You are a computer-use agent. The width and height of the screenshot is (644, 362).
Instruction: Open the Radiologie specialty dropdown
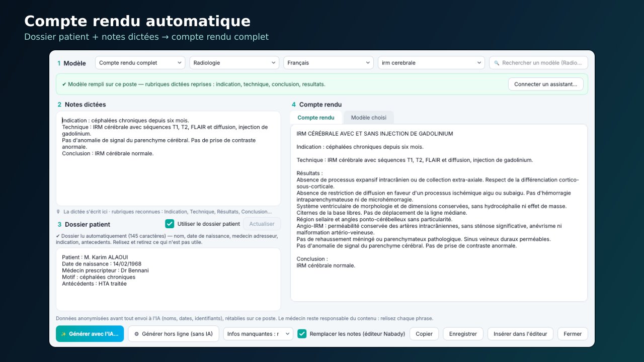[234, 63]
